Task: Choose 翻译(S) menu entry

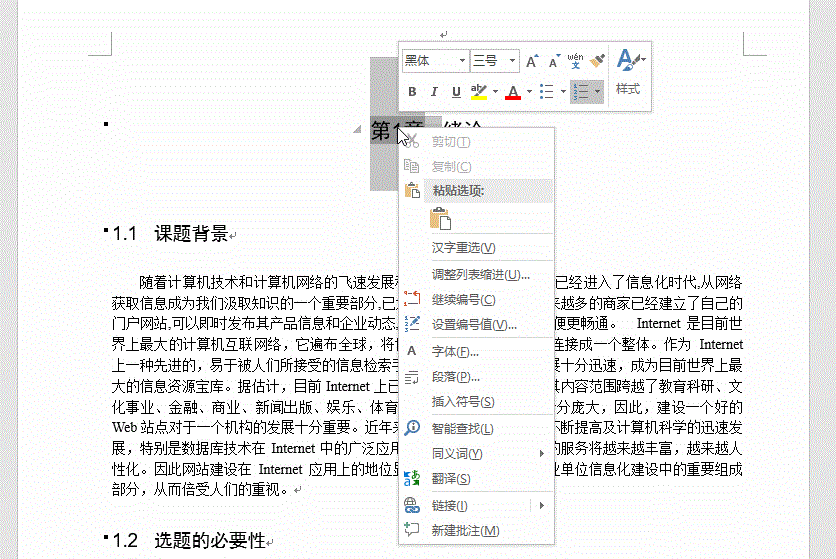Action: coord(477,478)
